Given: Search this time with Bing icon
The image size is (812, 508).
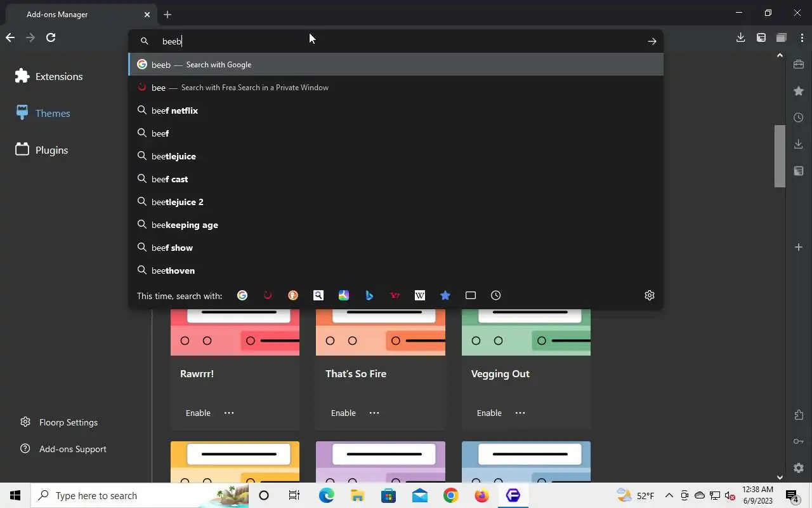Looking at the screenshot, I should tap(369, 295).
